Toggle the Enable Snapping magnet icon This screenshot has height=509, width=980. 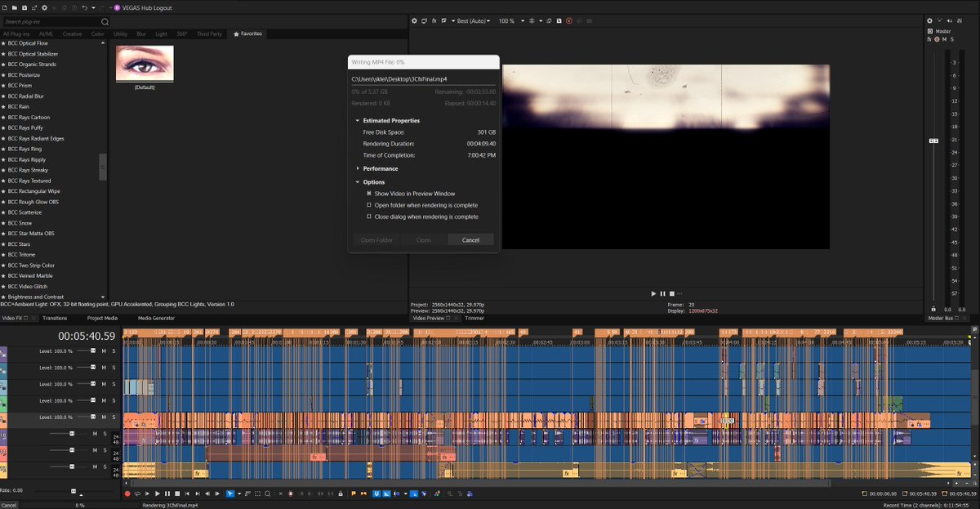pyautogui.click(x=376, y=493)
